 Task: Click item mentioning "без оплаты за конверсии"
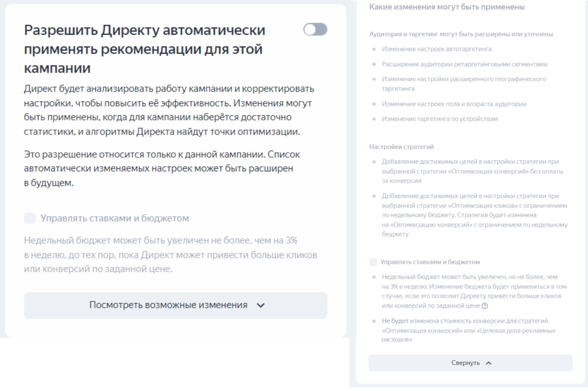pyautogui.click(x=473, y=171)
